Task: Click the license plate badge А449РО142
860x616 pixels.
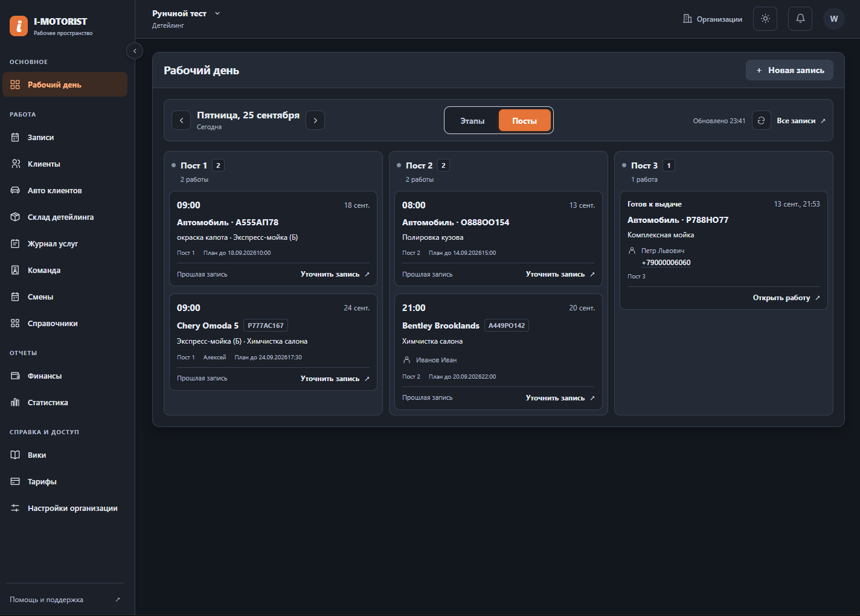Action: tap(507, 326)
